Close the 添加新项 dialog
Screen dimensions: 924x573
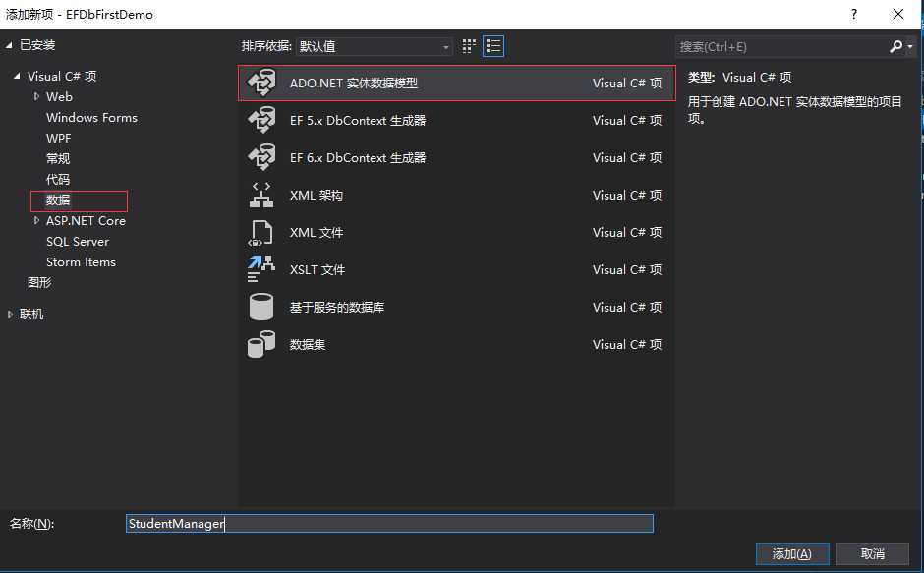point(898,14)
